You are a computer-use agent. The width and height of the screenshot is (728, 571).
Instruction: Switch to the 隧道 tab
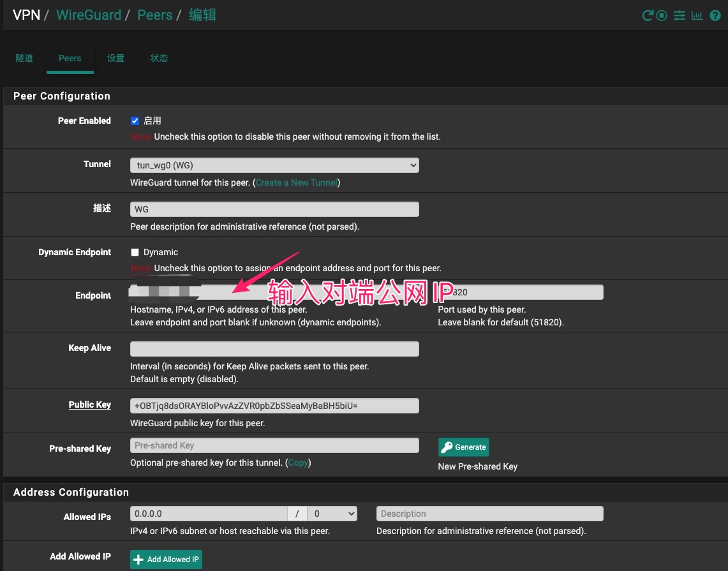[24, 58]
